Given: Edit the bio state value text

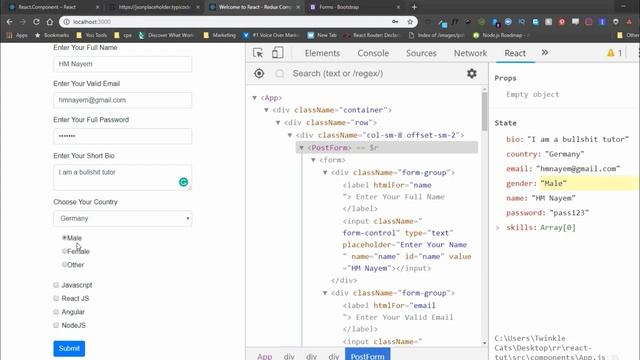Looking at the screenshot, I should [x=578, y=140].
